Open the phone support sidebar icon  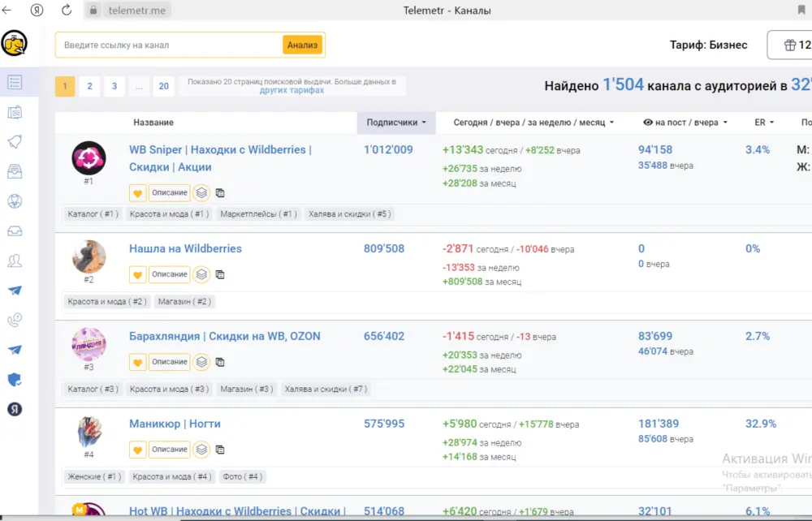[15, 320]
